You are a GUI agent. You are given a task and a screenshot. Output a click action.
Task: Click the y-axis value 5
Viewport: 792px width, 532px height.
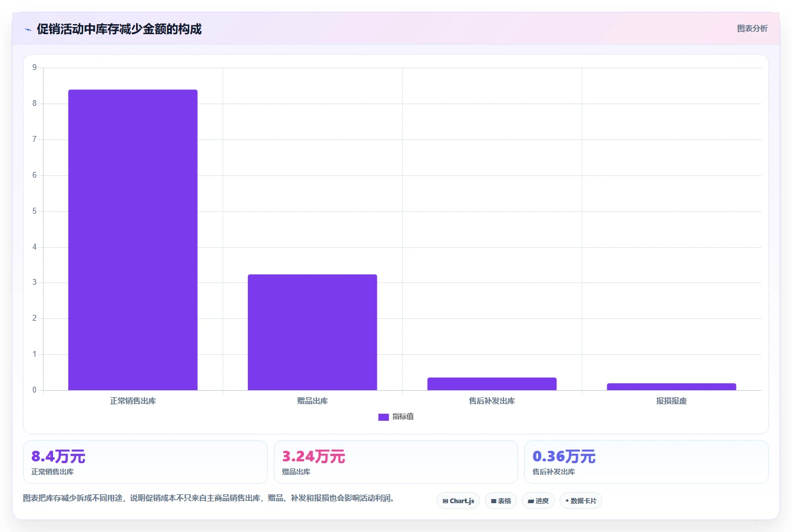tap(34, 211)
